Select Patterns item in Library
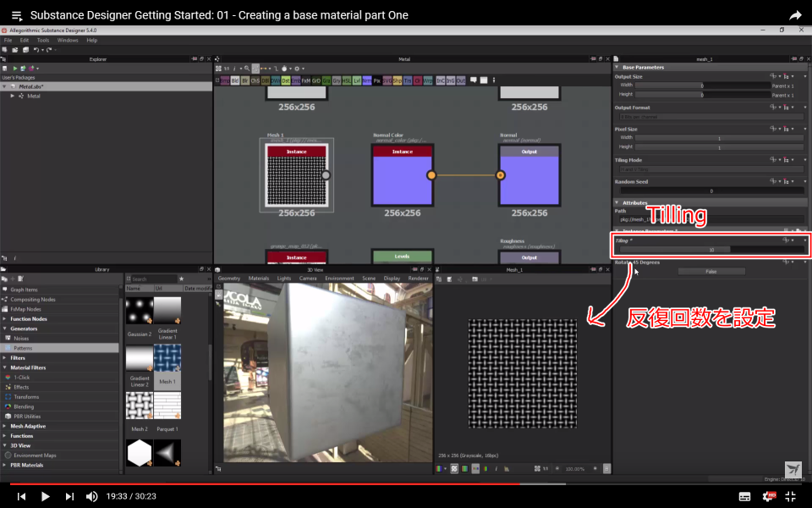 coord(59,348)
